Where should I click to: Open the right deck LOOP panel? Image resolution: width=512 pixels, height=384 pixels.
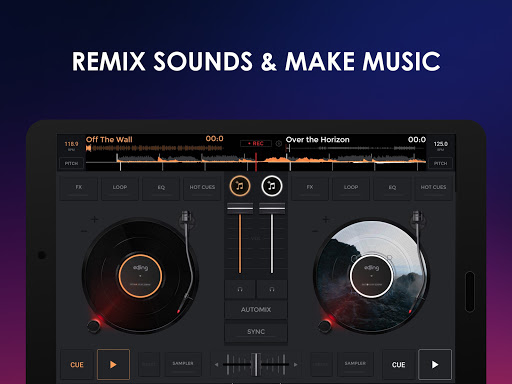point(351,188)
